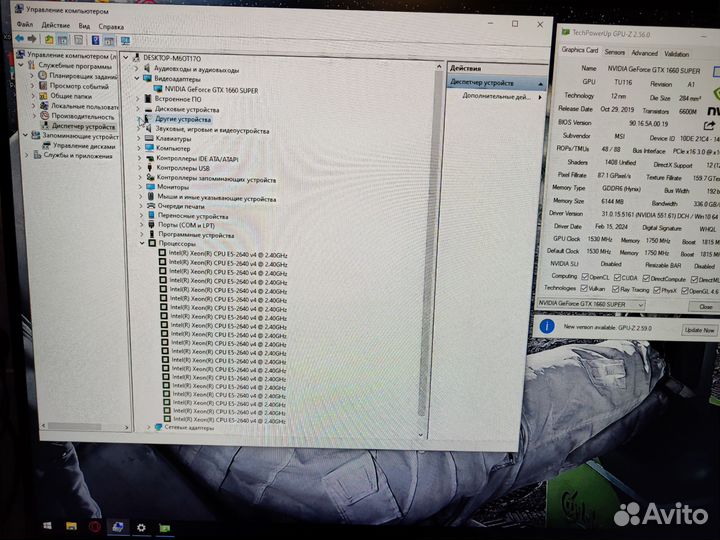Open the Действие menu

(56, 25)
